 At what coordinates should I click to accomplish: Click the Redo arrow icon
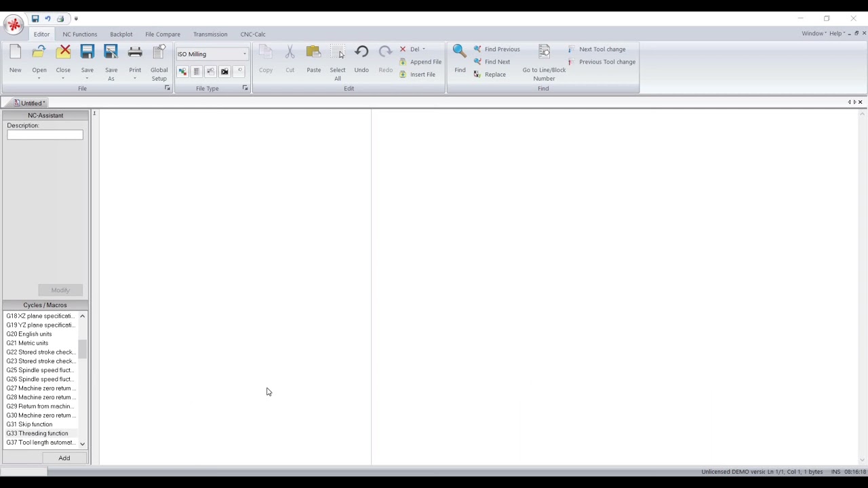click(385, 52)
